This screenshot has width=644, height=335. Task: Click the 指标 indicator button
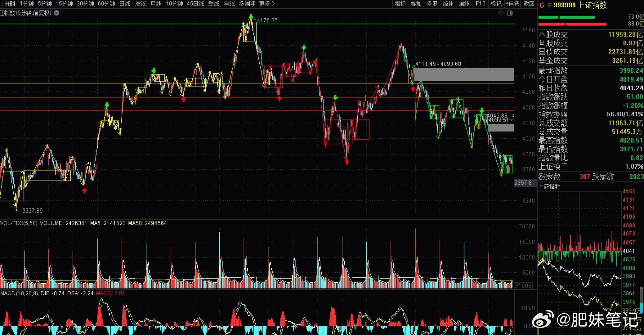pos(400,3)
